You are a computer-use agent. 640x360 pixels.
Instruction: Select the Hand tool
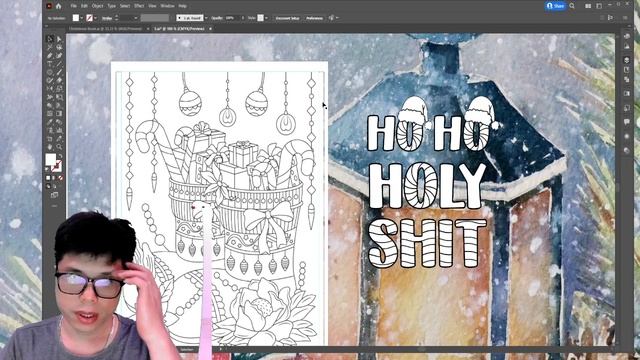pos(50,147)
